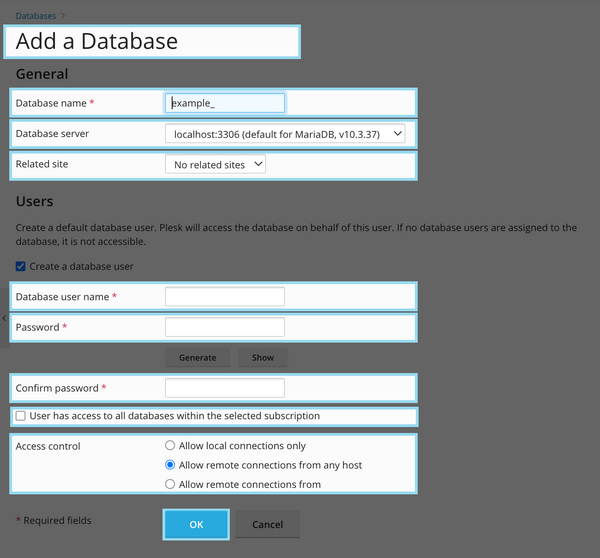The width and height of the screenshot is (600, 558).
Task: Click the Database name input field
Action: pyautogui.click(x=225, y=103)
